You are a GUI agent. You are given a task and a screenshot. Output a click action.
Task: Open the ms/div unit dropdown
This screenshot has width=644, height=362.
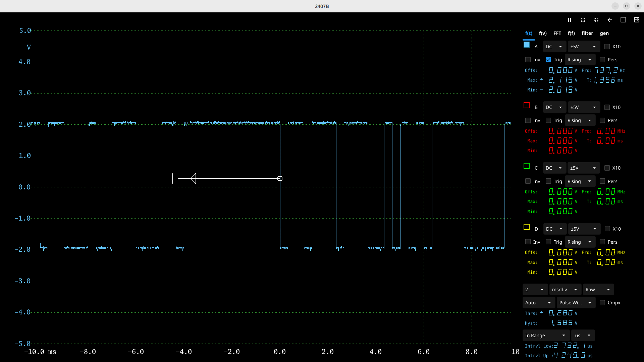(x=565, y=290)
